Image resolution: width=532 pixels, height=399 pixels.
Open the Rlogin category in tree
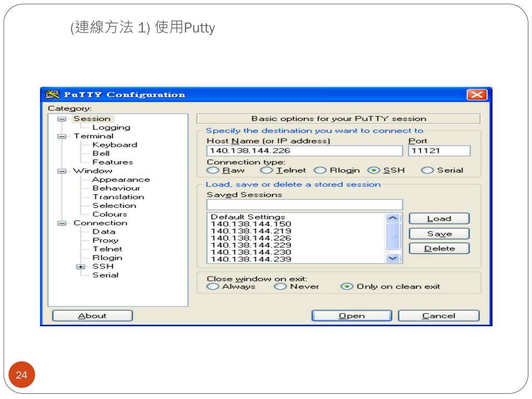(107, 258)
